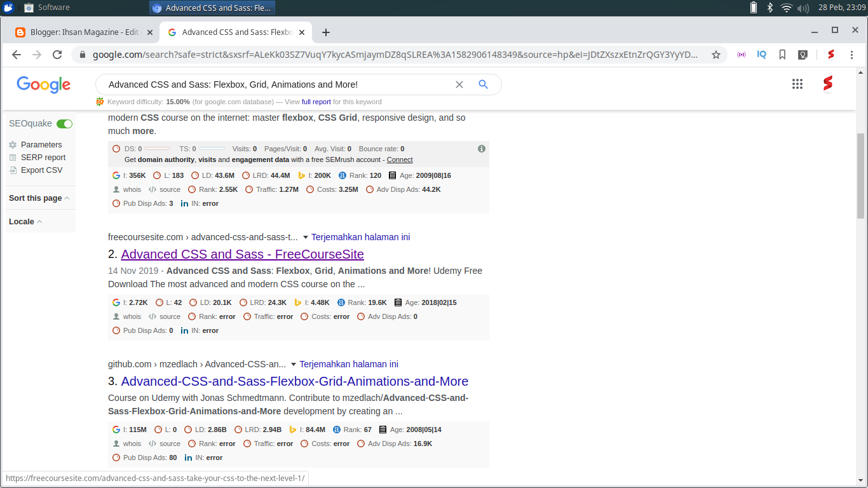
Task: Close the Blogger tab
Action: (x=150, y=32)
